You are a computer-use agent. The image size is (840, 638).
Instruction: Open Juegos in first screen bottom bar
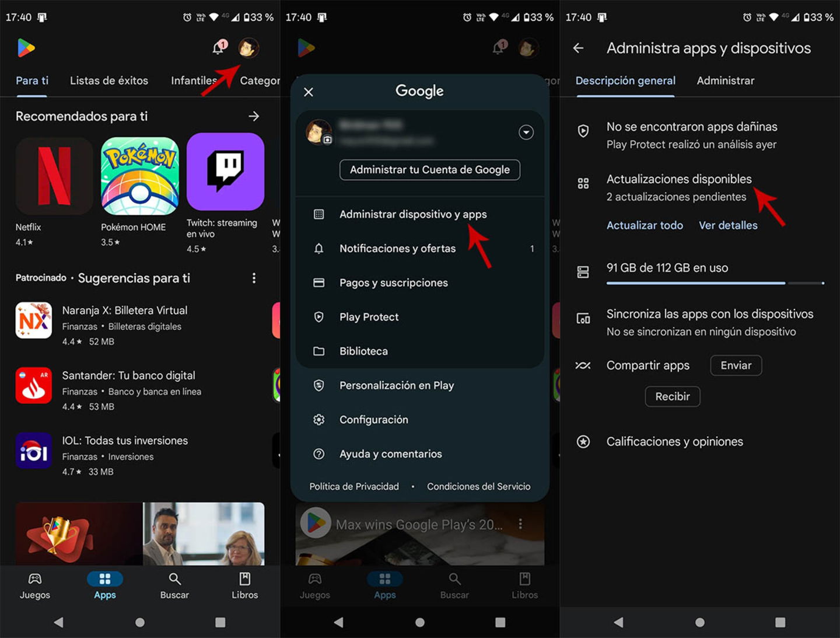coord(35,585)
